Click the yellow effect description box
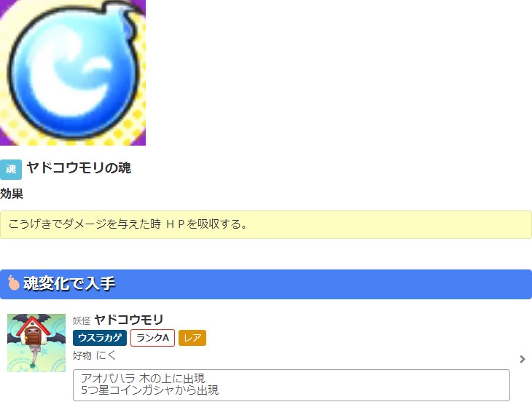This screenshot has width=532, height=410. (266, 224)
